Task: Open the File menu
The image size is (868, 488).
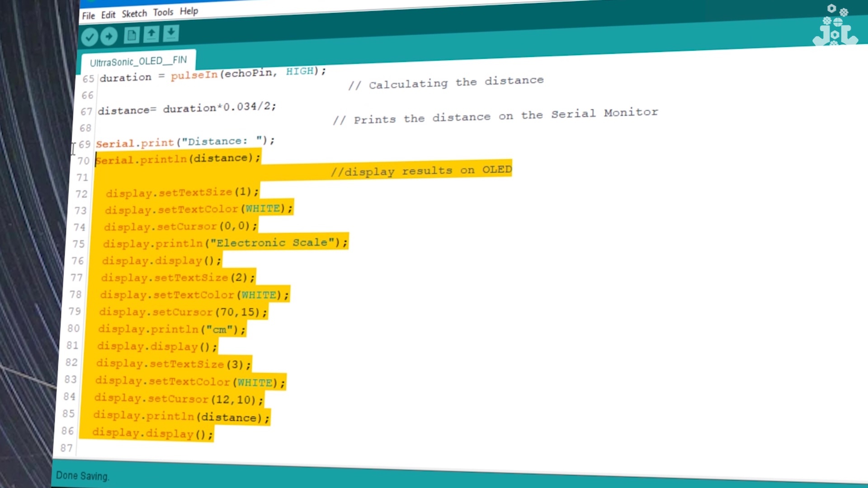Action: 88,16
